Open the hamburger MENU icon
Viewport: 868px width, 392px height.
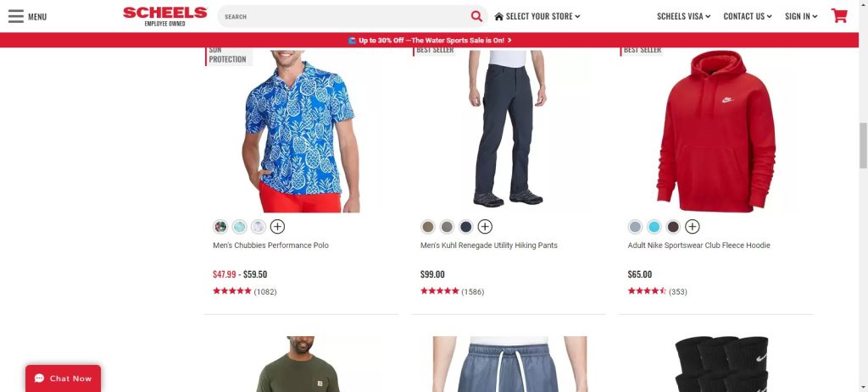point(16,16)
